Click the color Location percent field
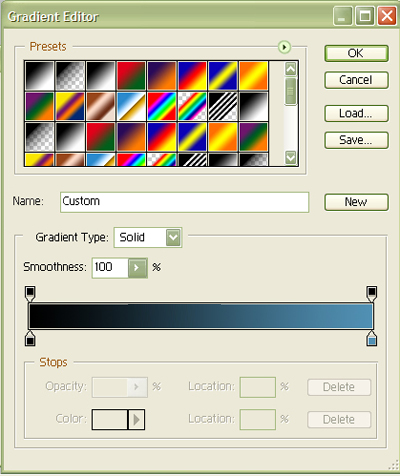The image size is (400, 476). [x=258, y=419]
